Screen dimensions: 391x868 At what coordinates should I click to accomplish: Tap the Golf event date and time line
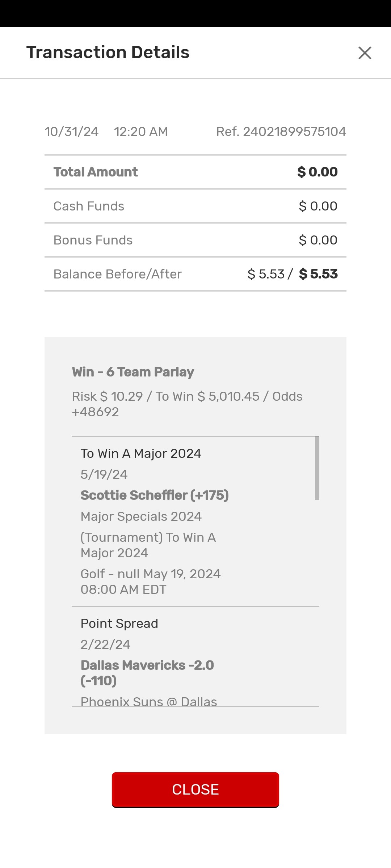point(150,582)
